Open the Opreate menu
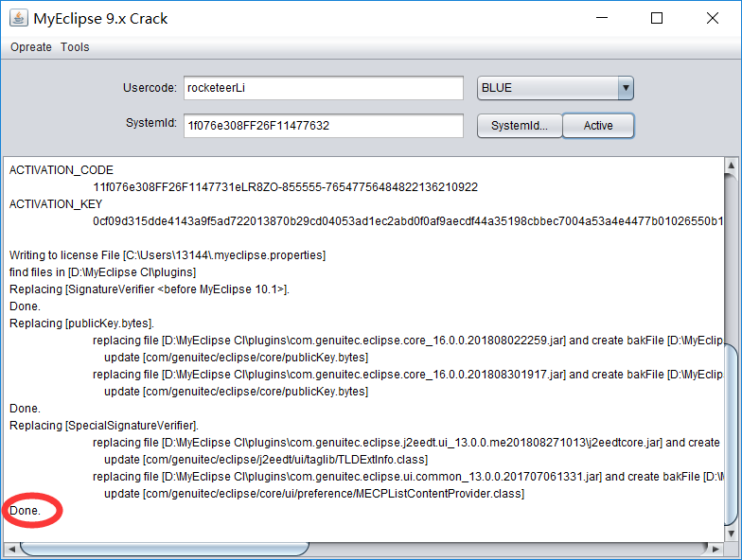Image resolution: width=742 pixels, height=560 pixels. click(x=31, y=47)
